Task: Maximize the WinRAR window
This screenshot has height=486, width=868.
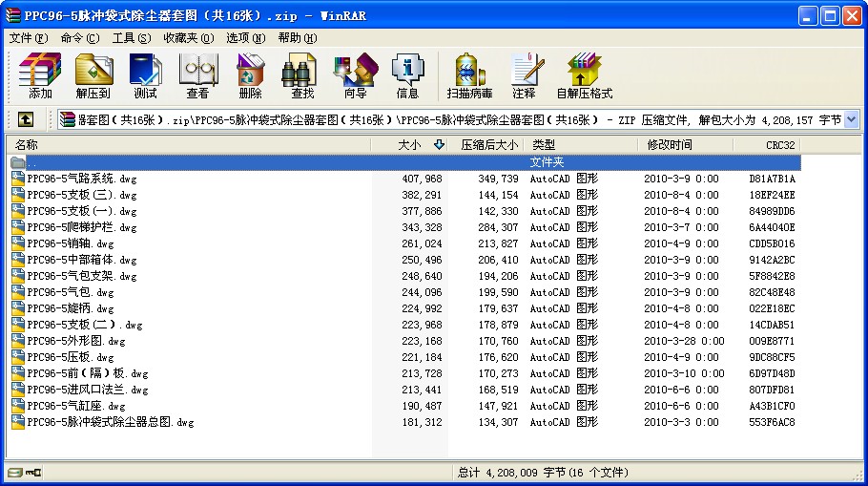Action: pos(830,16)
